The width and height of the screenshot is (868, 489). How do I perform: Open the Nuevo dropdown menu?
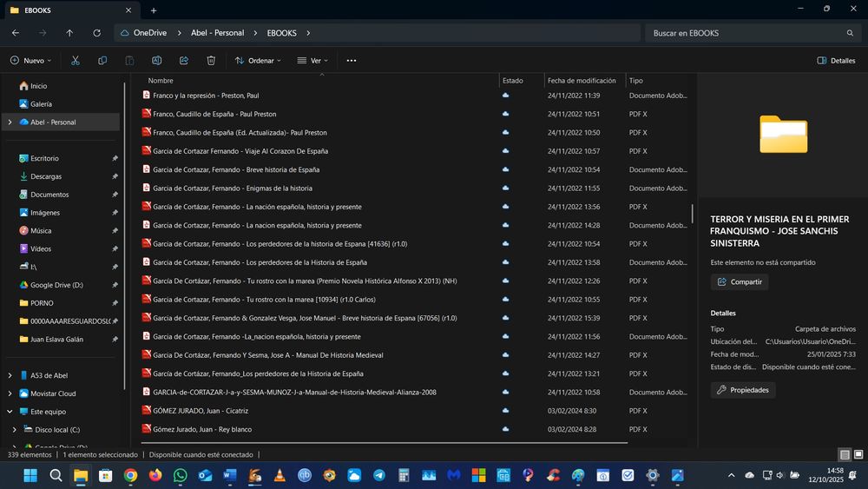point(31,61)
